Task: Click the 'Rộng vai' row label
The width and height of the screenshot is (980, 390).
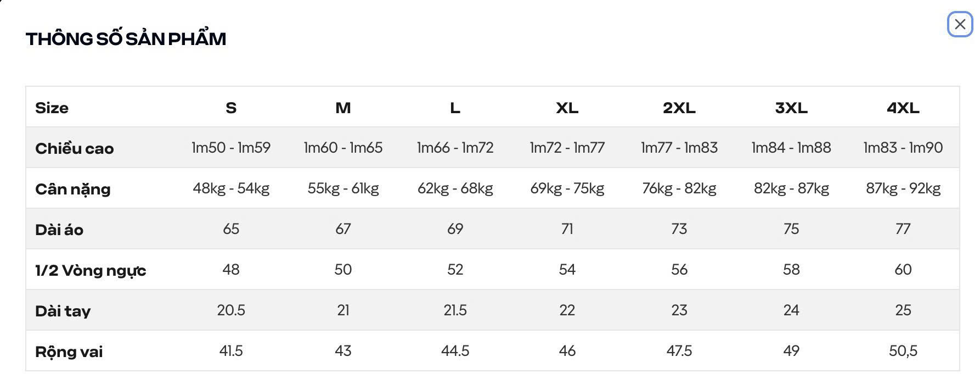Action: pyautogui.click(x=69, y=352)
